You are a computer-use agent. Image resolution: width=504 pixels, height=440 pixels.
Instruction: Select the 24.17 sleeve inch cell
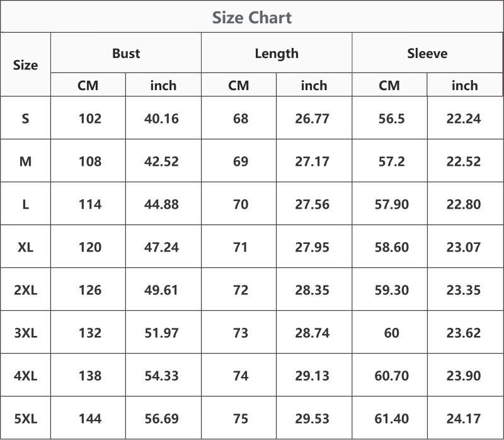(x=464, y=419)
